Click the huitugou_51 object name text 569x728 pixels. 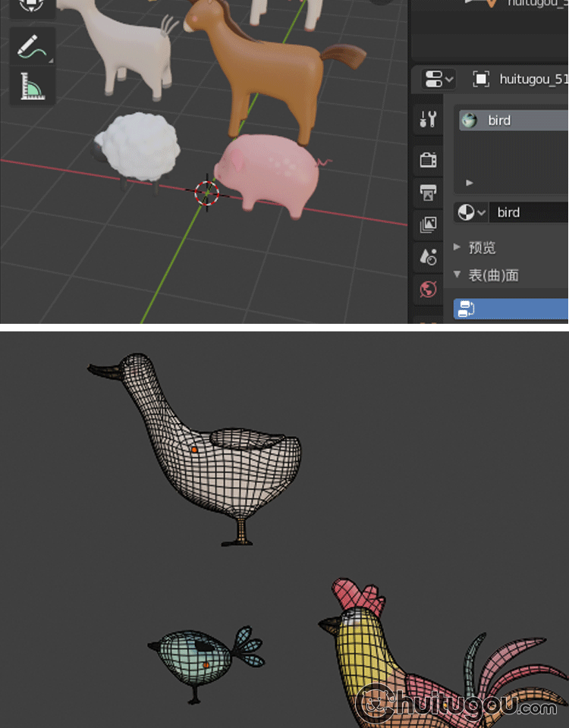(x=533, y=80)
